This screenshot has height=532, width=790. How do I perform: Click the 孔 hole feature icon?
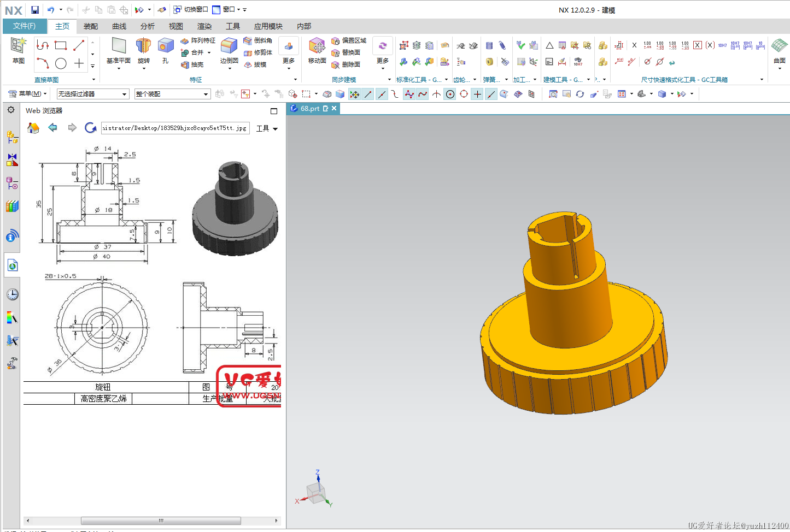tap(166, 45)
